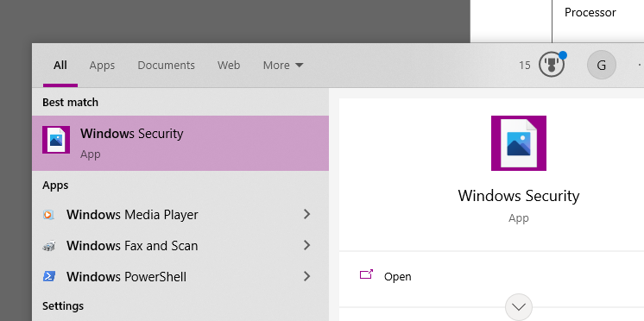644x321 pixels.
Task: Select the Windows Security icon in Best match
Action: click(x=56, y=140)
